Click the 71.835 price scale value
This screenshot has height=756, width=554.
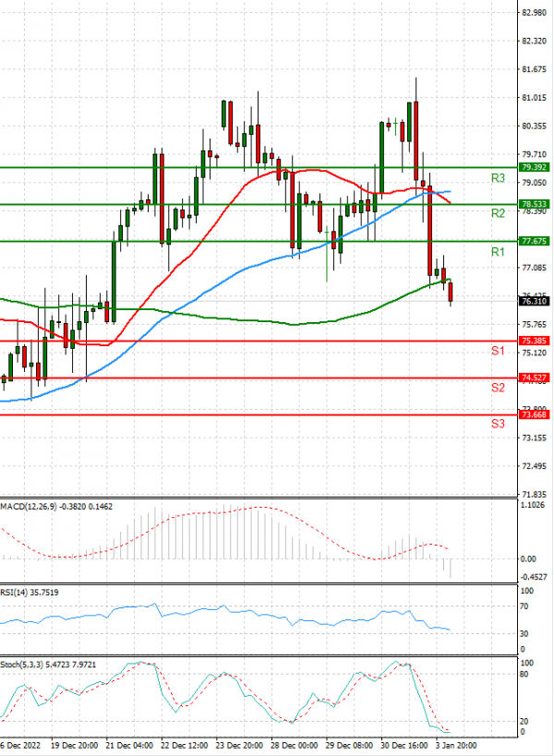pos(535,495)
